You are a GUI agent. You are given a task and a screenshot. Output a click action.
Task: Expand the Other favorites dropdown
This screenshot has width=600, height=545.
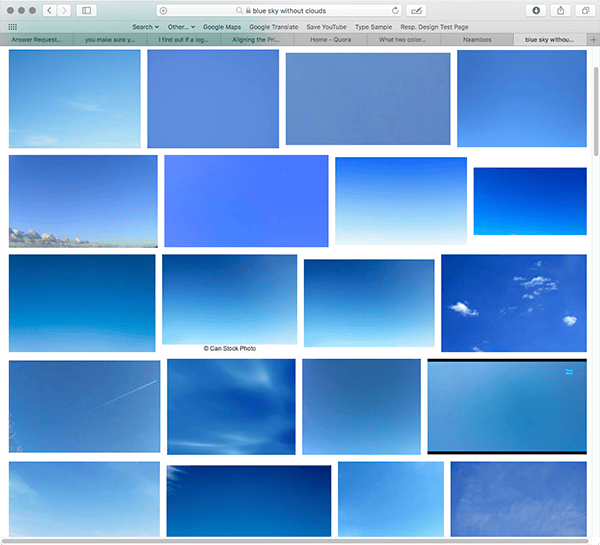point(181,27)
